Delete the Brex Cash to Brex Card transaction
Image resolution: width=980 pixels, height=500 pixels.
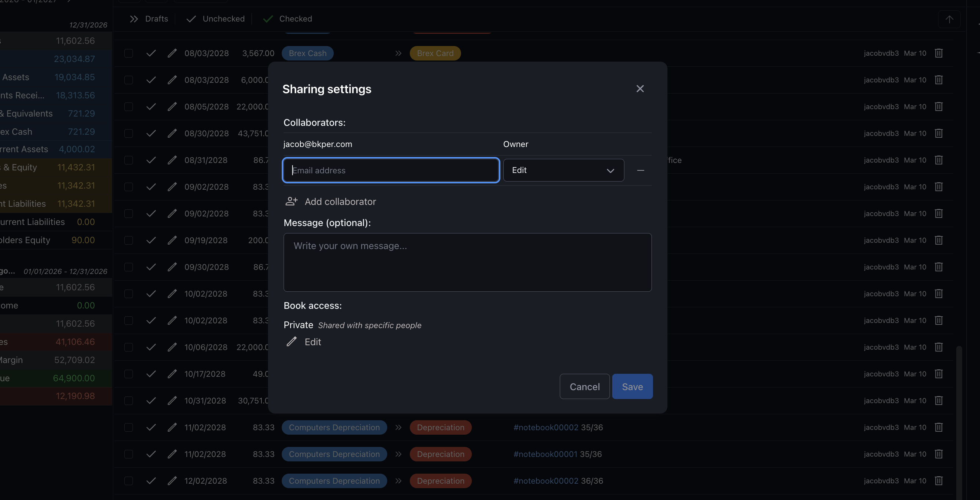[x=938, y=53]
